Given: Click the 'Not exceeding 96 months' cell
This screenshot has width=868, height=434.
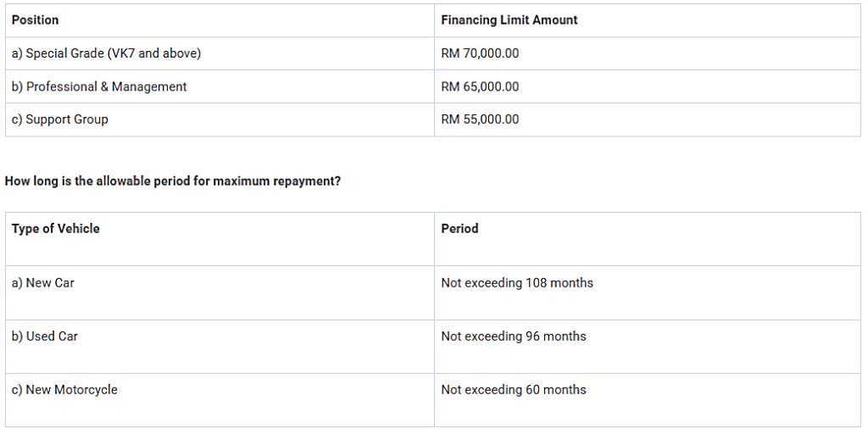Looking at the screenshot, I should [x=514, y=337].
